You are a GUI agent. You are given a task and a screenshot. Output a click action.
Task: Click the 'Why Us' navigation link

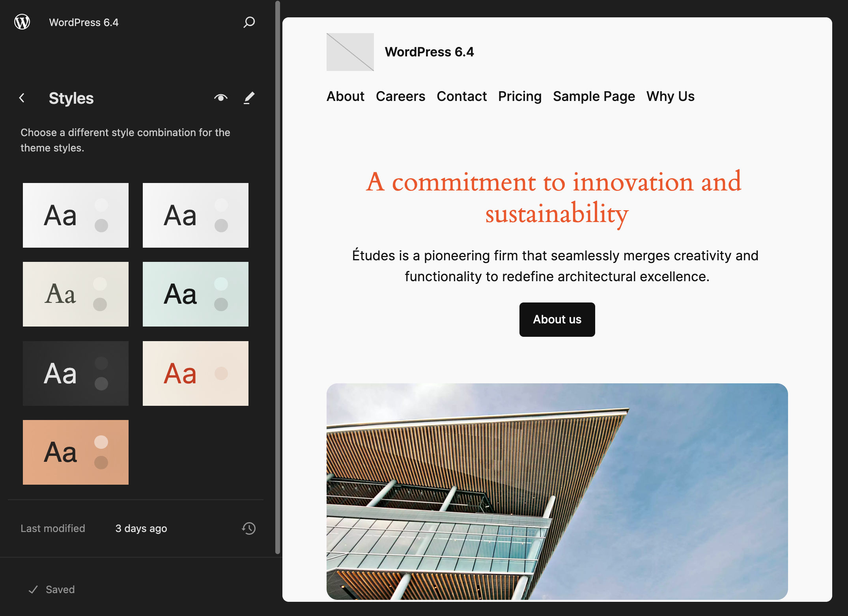tap(670, 96)
